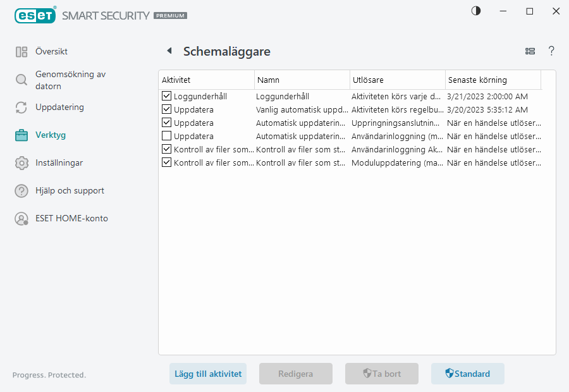Toggle dark mode in the title bar
This screenshot has height=392, width=569.
click(476, 11)
